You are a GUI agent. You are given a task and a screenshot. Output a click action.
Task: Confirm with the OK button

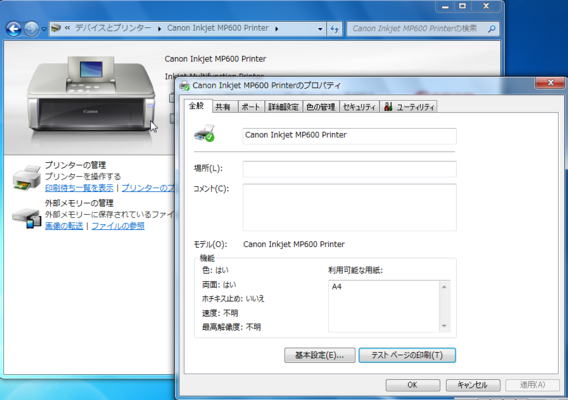pyautogui.click(x=413, y=385)
